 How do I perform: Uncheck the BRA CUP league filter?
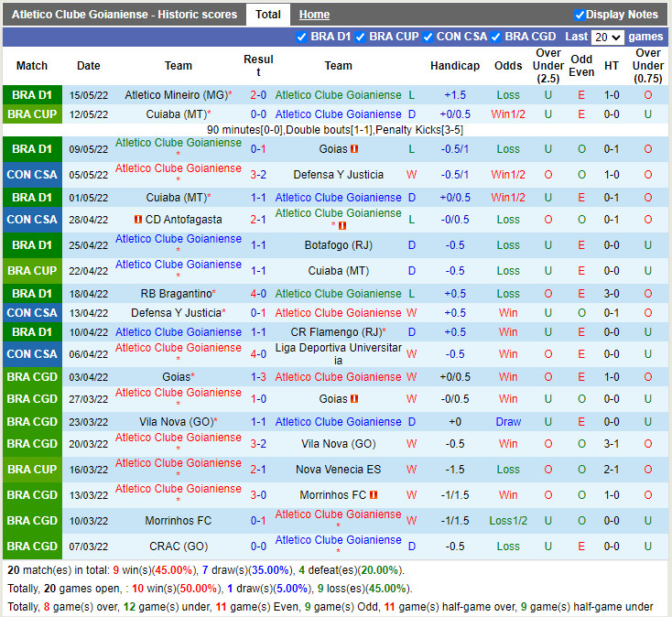[x=361, y=38]
